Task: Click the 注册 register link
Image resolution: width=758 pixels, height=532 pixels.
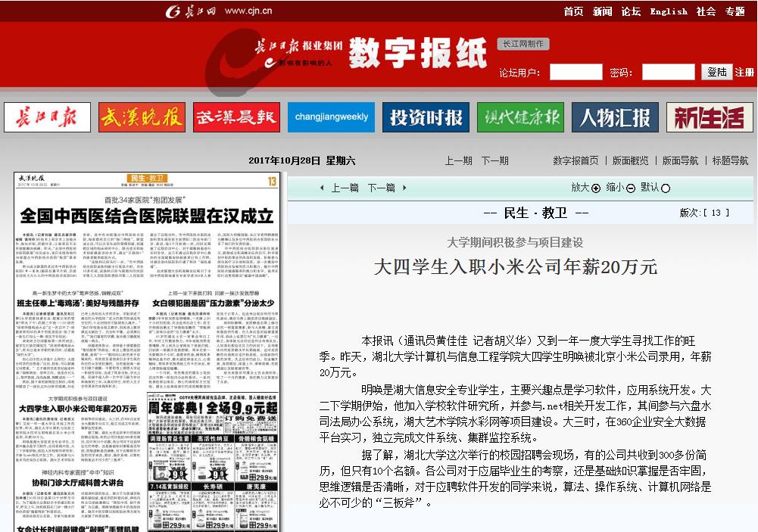Action: click(x=744, y=73)
